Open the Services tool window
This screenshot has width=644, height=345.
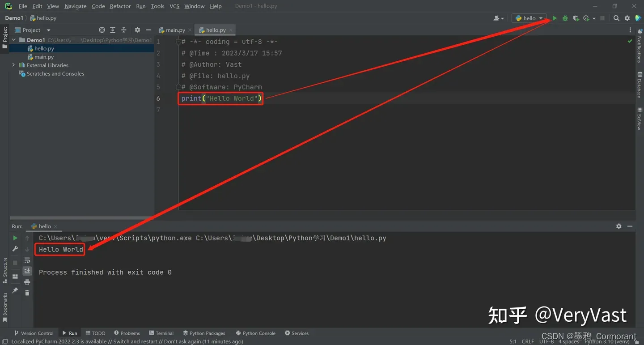click(x=297, y=333)
